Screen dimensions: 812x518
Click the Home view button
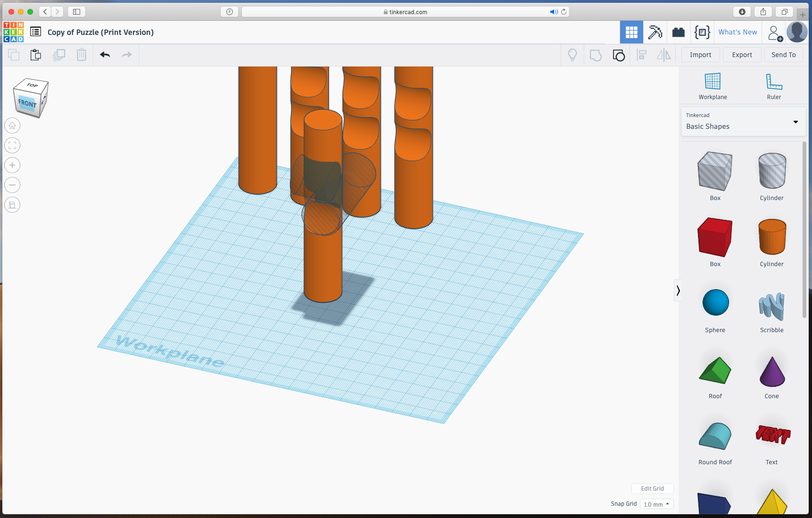pyautogui.click(x=12, y=125)
